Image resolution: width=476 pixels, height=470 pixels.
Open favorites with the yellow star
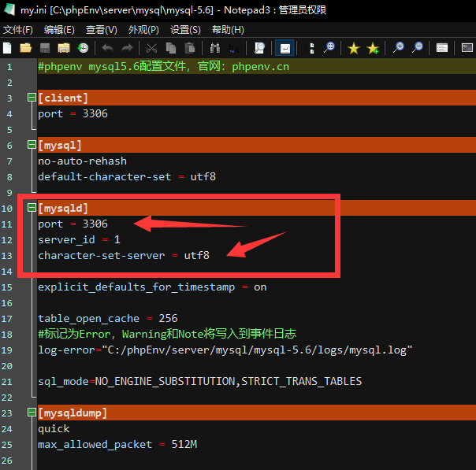pos(354,48)
